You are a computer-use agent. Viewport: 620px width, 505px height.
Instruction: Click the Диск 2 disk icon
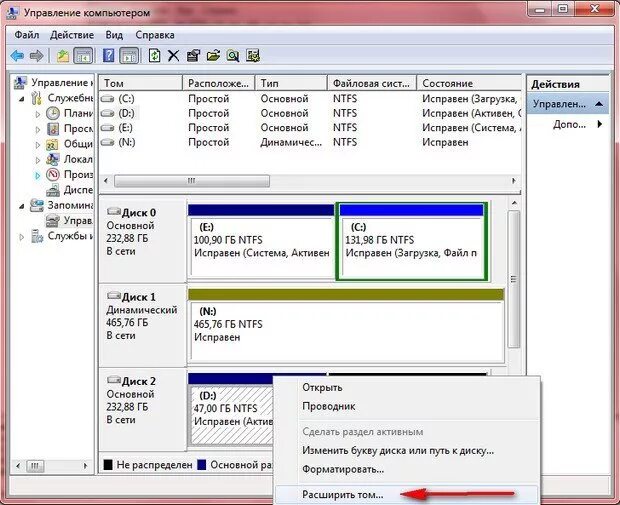(114, 380)
